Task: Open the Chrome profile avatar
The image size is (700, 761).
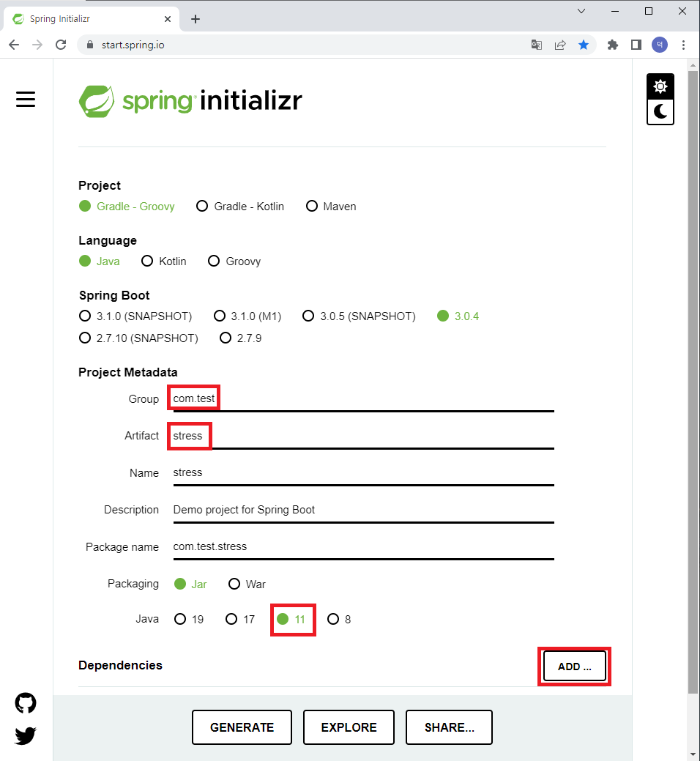Action: tap(659, 45)
